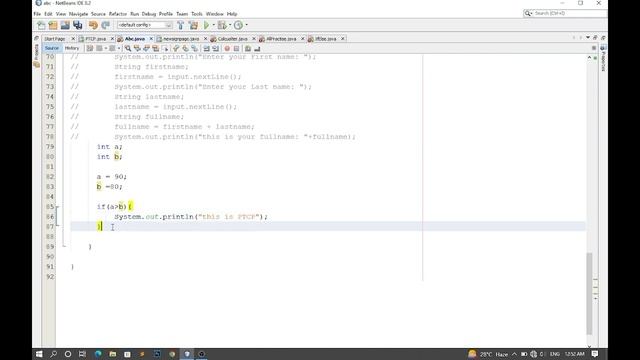Open File Explorer from the taskbar
Viewport: 640px width, 360px height.
(113, 354)
